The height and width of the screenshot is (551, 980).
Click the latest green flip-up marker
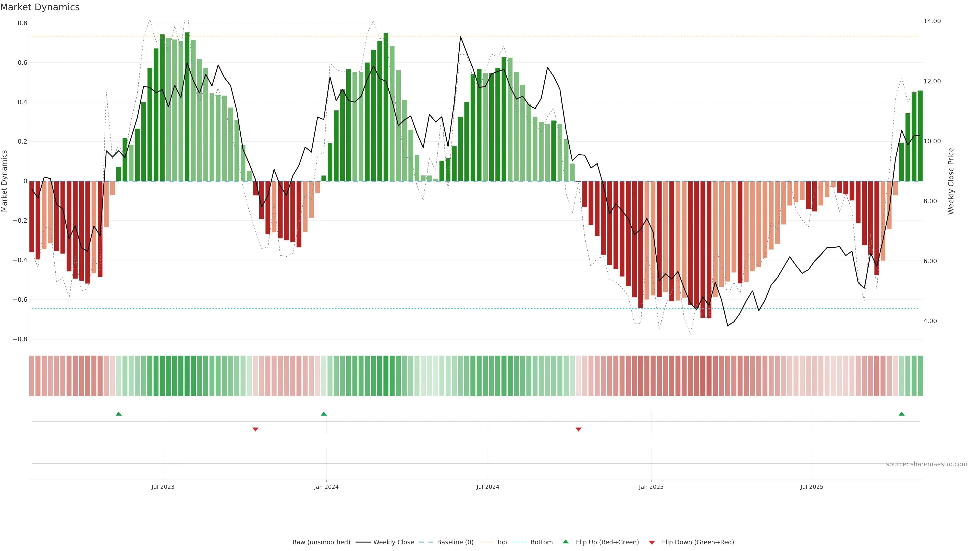tap(901, 414)
